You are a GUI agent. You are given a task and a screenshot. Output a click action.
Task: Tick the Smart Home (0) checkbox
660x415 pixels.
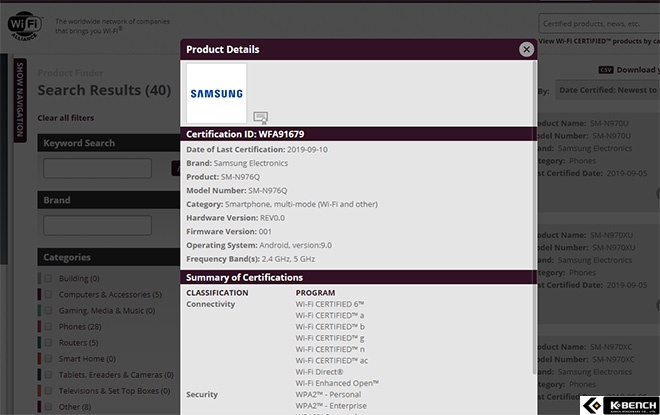tap(48, 359)
